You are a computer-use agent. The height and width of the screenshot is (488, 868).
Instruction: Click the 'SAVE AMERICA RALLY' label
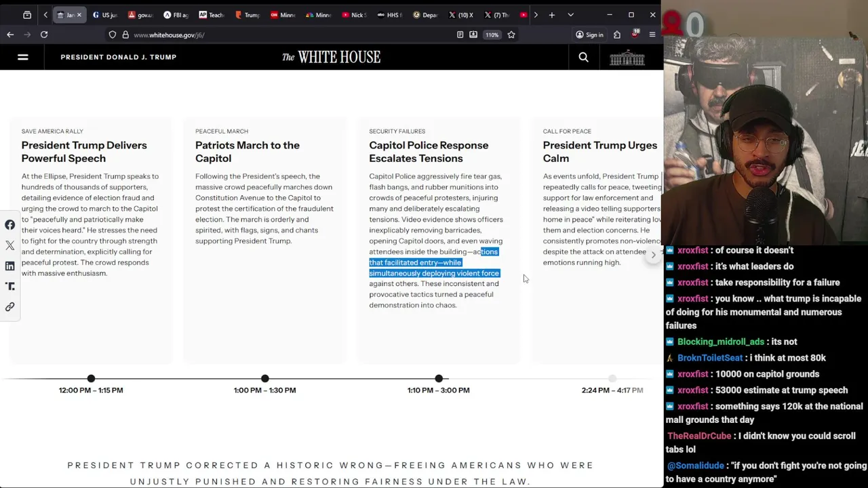point(52,131)
